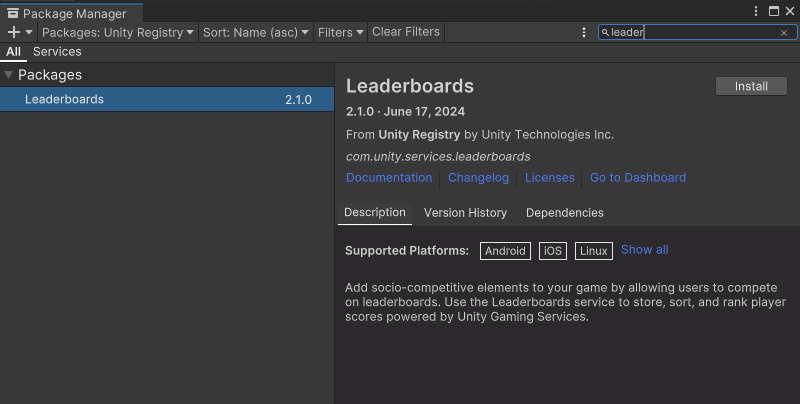Install the Leaderboards package
The width and height of the screenshot is (800, 404).
(751, 86)
